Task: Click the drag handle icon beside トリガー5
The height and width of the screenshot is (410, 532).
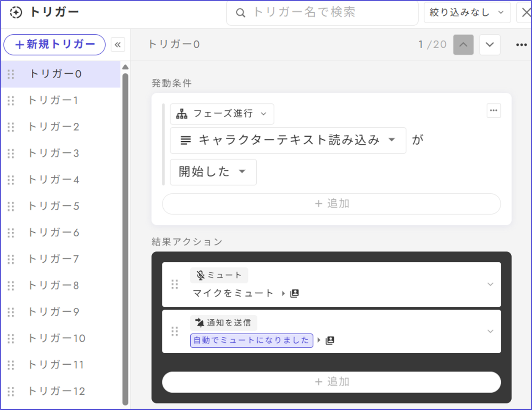Action: click(x=11, y=206)
